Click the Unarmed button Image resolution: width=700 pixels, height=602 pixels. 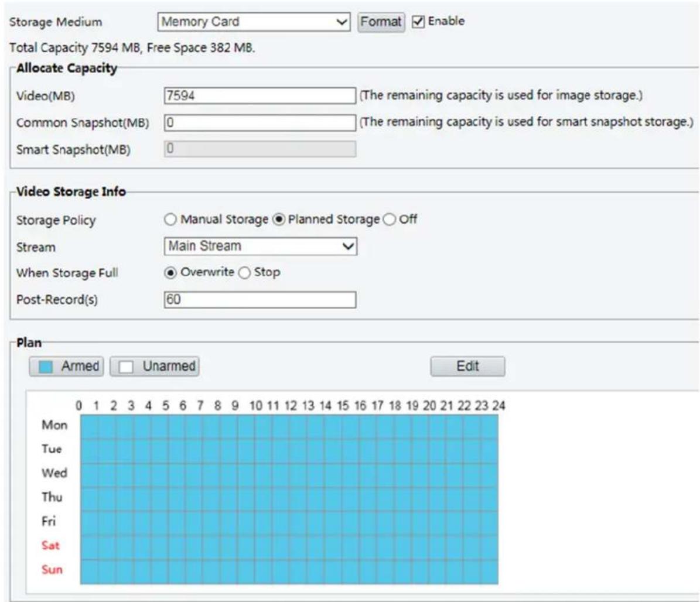(x=155, y=367)
